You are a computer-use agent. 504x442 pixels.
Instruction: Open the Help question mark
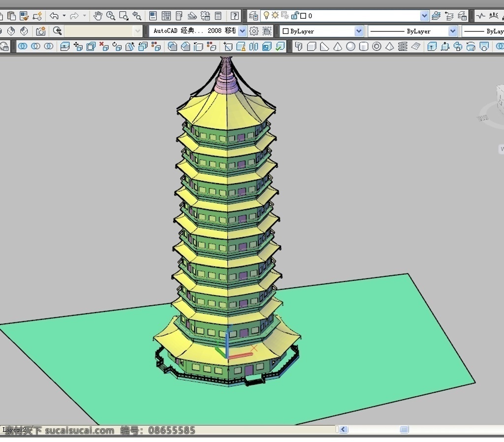tap(235, 15)
